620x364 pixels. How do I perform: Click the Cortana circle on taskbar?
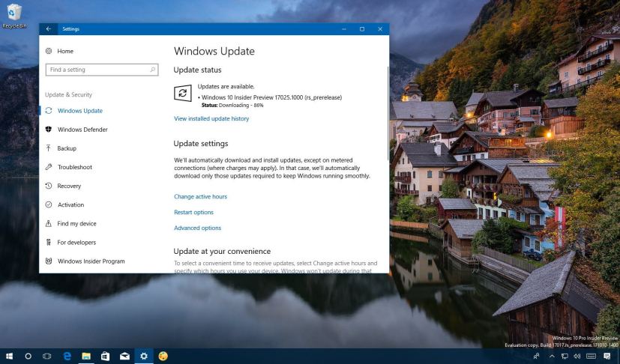point(28,356)
